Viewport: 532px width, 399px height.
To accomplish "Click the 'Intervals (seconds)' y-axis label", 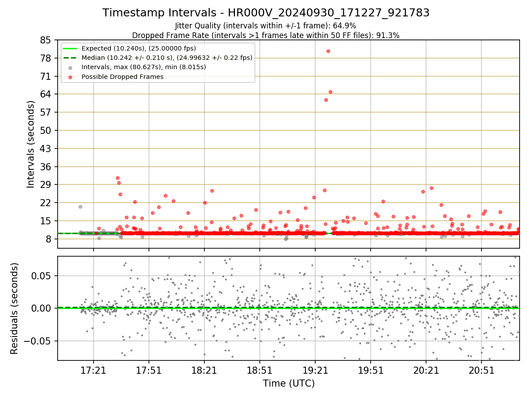I will coord(31,144).
